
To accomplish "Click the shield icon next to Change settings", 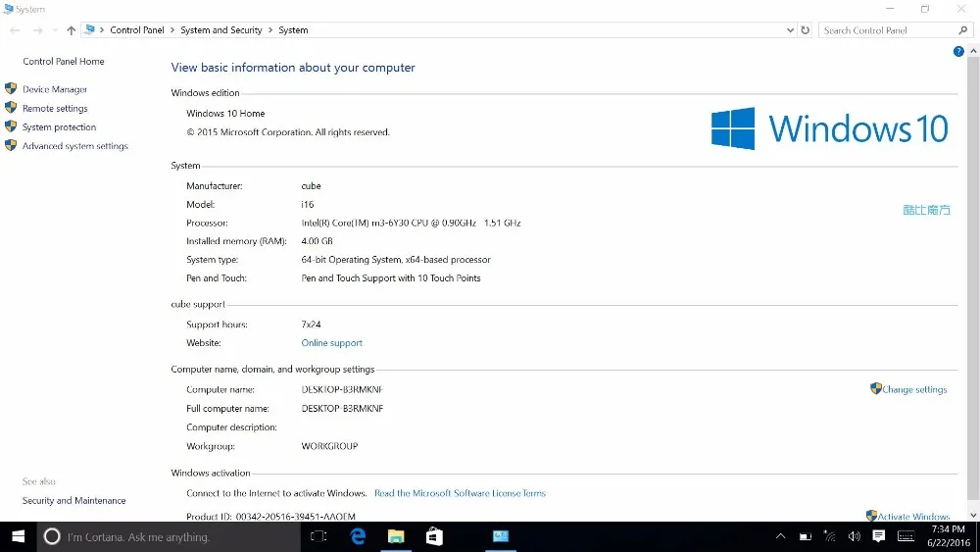I will pyautogui.click(x=875, y=388).
